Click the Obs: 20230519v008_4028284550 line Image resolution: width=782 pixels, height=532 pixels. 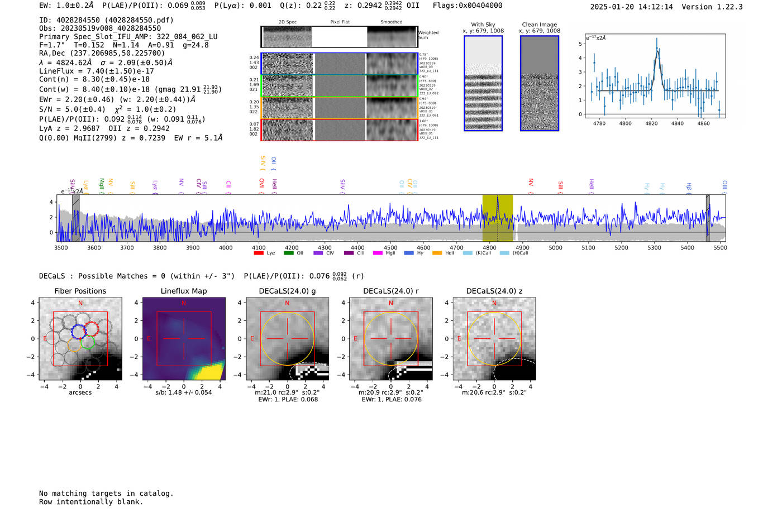pos(100,28)
